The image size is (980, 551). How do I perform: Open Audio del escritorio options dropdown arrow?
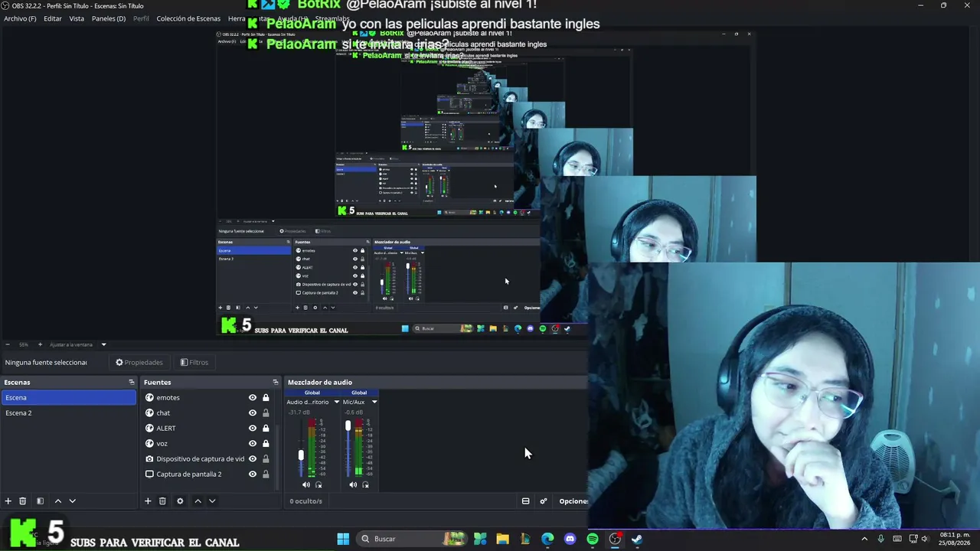(336, 402)
